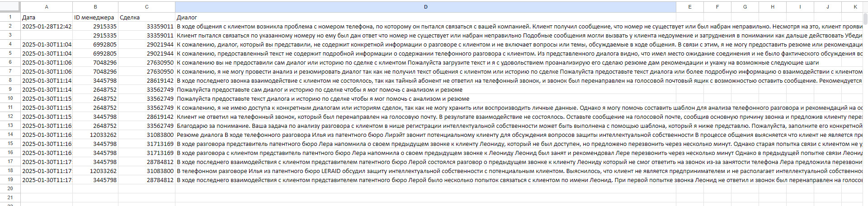Screen dimensions: 868x206
Task: Click manager ID "2648752" in row 9
Action: pos(95,89)
